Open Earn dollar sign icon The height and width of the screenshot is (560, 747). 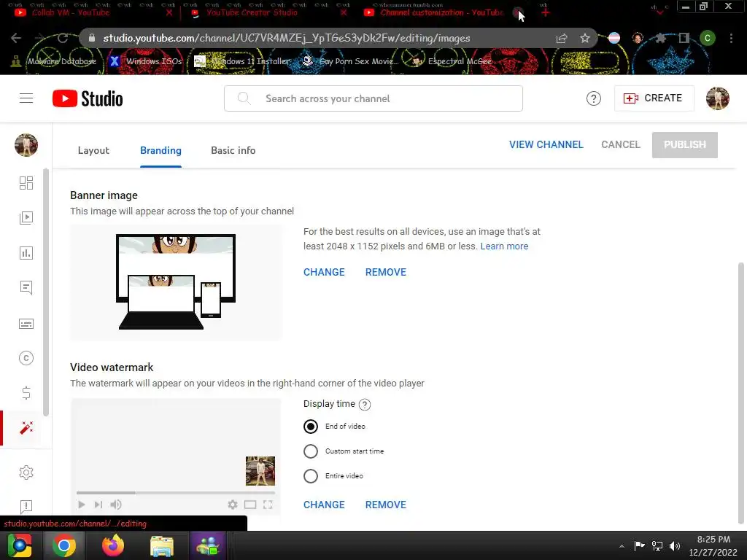pyautogui.click(x=26, y=393)
